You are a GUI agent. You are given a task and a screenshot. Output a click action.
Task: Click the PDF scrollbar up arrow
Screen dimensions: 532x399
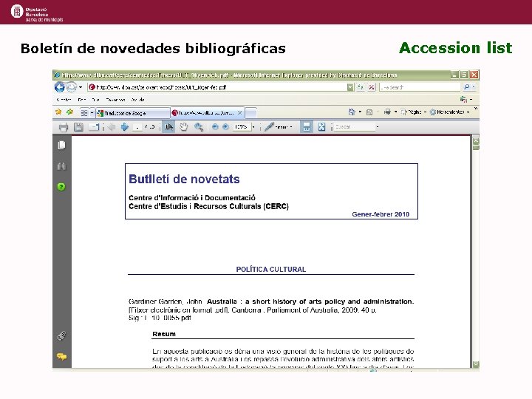pyautogui.click(x=476, y=140)
